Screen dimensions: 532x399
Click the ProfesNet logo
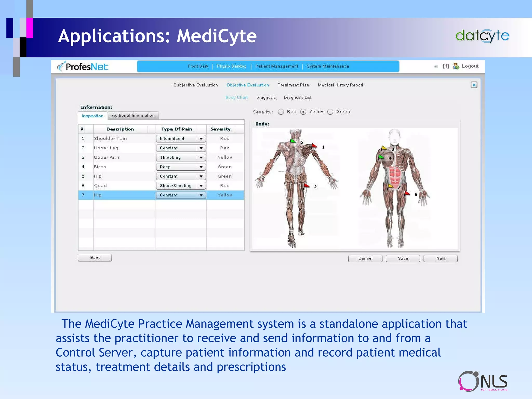click(83, 66)
